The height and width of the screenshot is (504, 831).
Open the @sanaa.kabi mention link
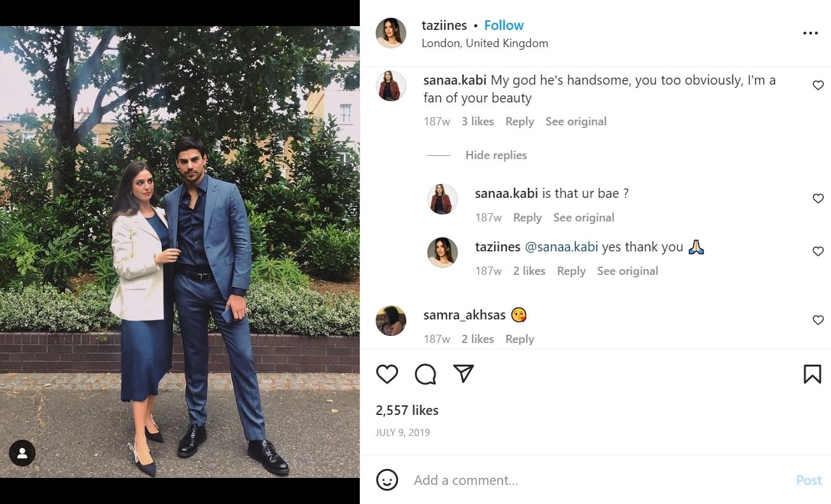pos(562,246)
